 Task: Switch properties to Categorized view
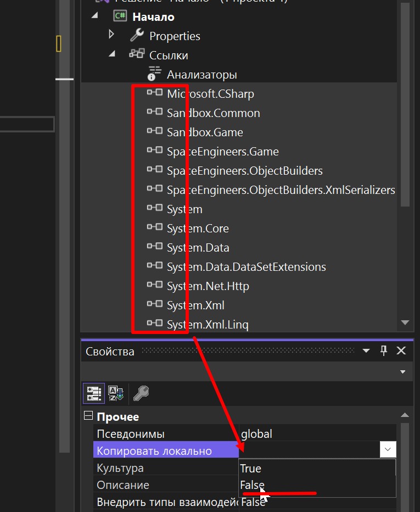coord(94,393)
